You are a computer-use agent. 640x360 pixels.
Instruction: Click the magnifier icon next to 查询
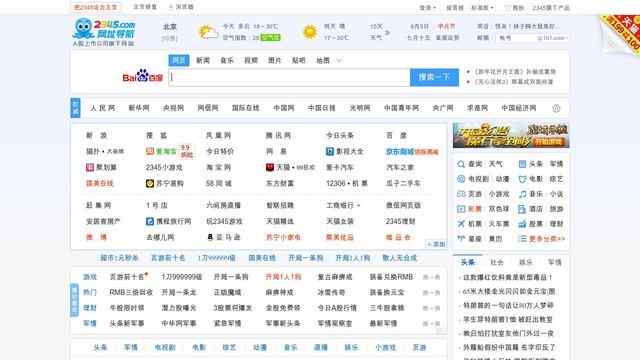pyautogui.click(x=461, y=164)
